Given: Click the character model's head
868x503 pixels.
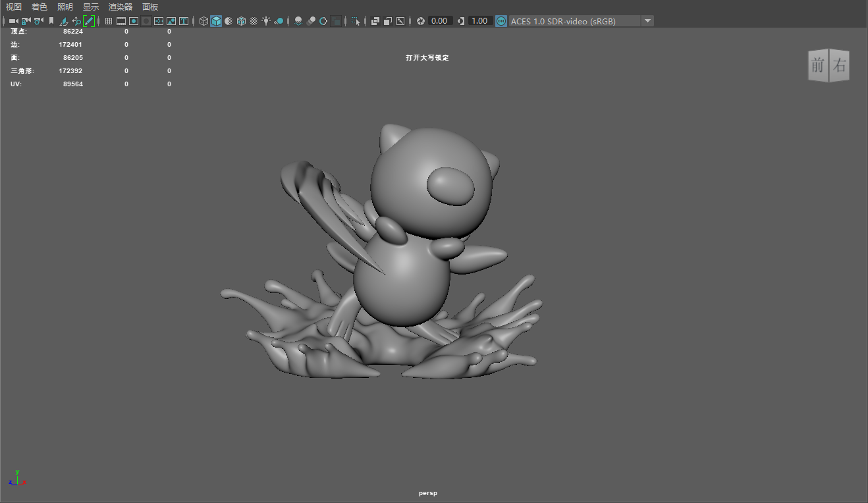Looking at the screenshot, I should pyautogui.click(x=431, y=183).
